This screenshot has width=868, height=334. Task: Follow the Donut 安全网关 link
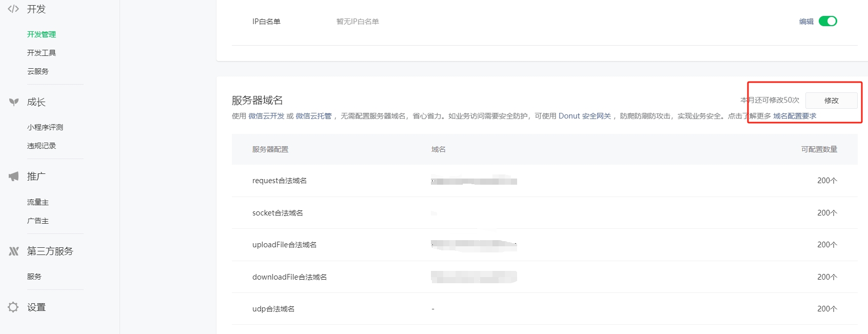click(584, 116)
